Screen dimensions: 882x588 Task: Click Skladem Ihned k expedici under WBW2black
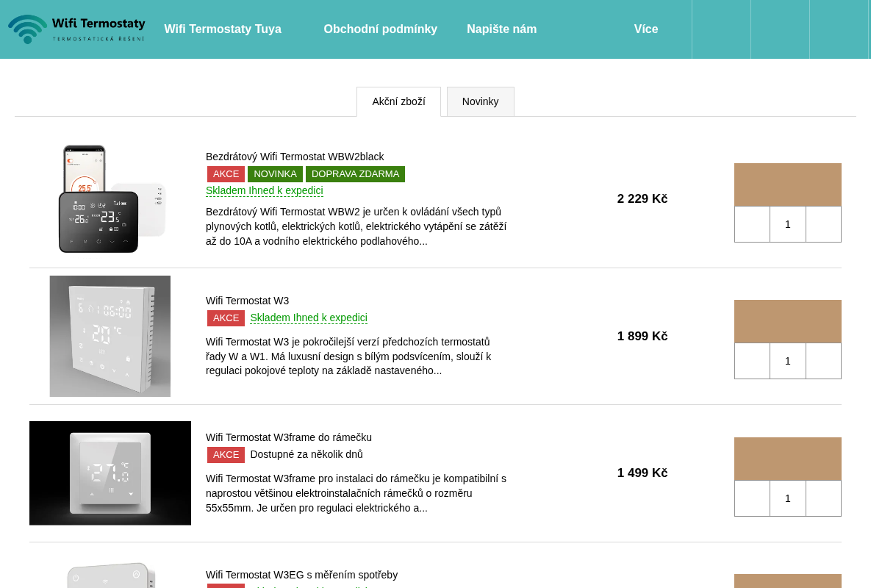pyautogui.click(x=265, y=190)
